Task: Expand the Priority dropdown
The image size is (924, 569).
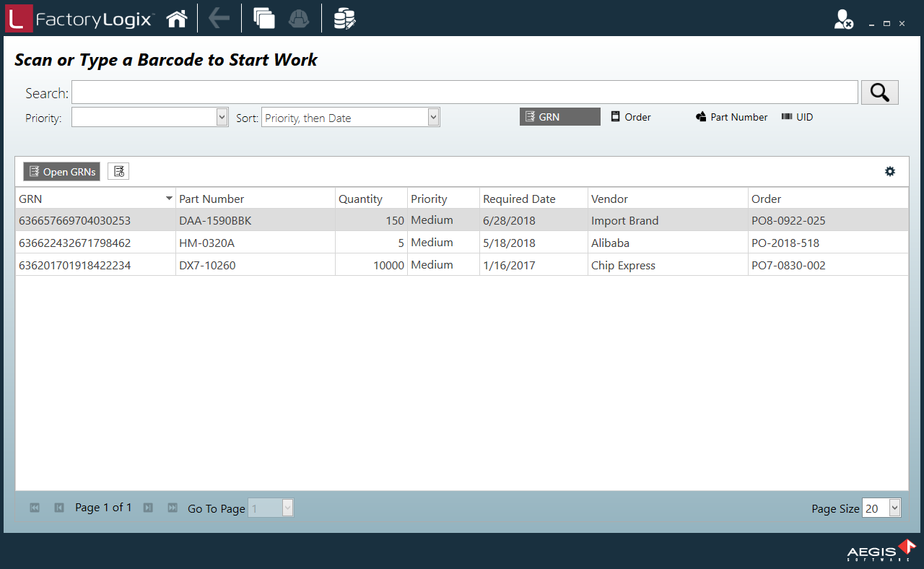Action: tap(222, 118)
